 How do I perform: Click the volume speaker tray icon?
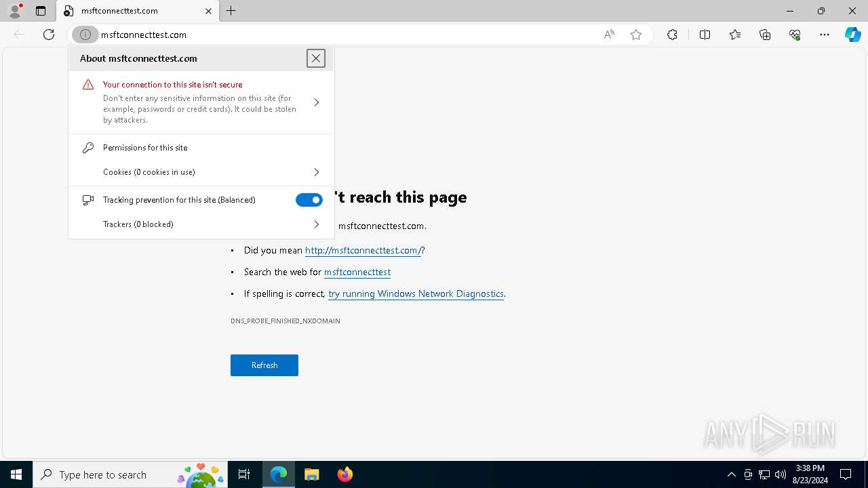pos(781,474)
